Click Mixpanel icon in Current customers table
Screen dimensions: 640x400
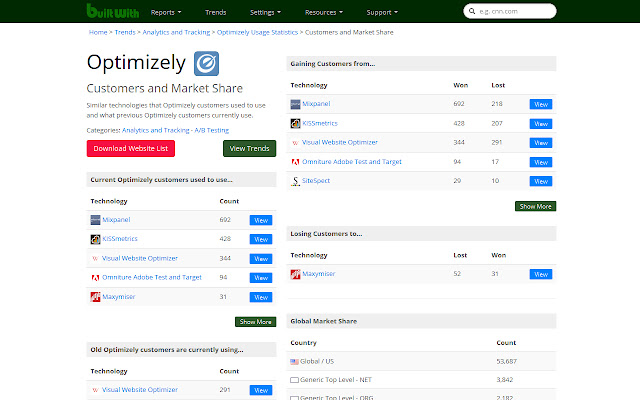[95, 220]
